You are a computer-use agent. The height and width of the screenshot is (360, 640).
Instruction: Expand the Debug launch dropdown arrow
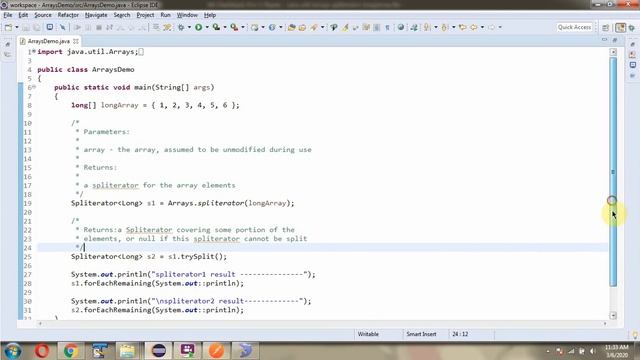click(189, 27)
